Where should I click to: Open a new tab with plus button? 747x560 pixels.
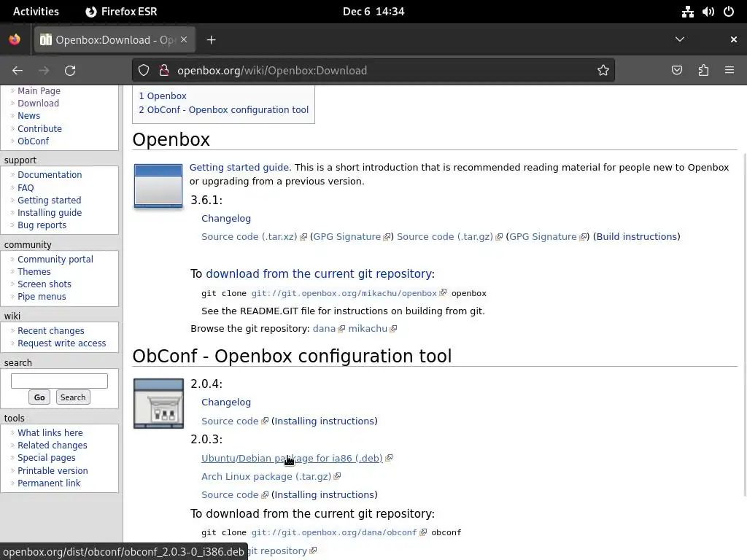tap(211, 40)
